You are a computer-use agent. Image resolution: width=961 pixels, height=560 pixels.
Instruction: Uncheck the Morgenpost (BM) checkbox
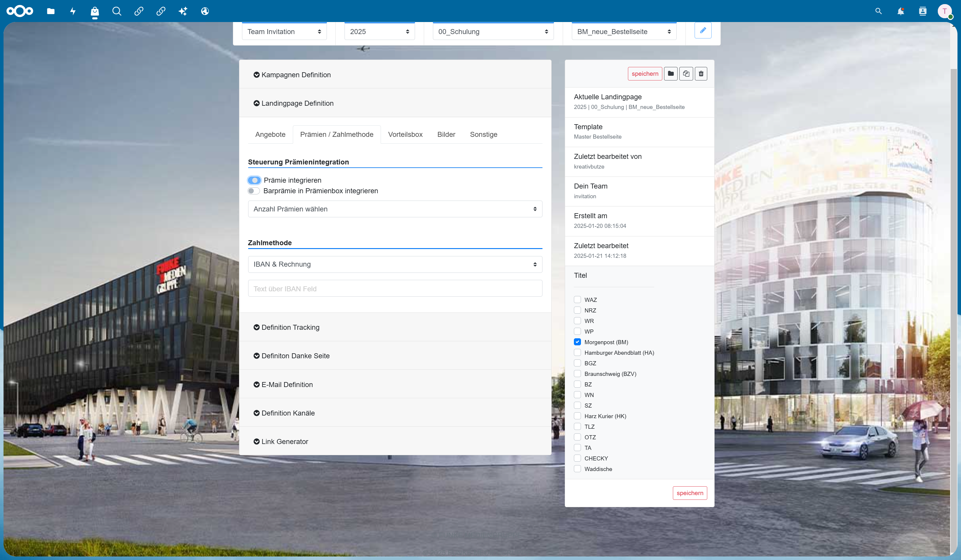pos(577,342)
